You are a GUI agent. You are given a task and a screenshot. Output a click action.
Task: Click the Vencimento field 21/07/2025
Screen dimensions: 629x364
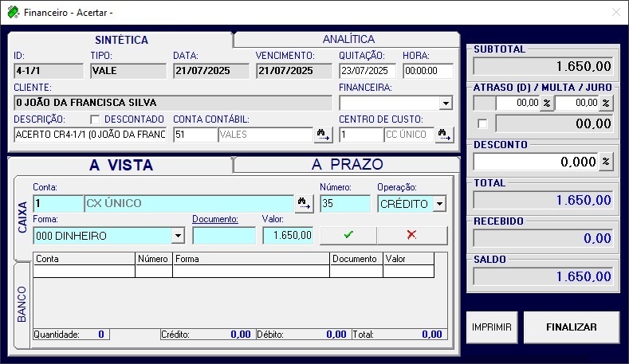tap(294, 71)
